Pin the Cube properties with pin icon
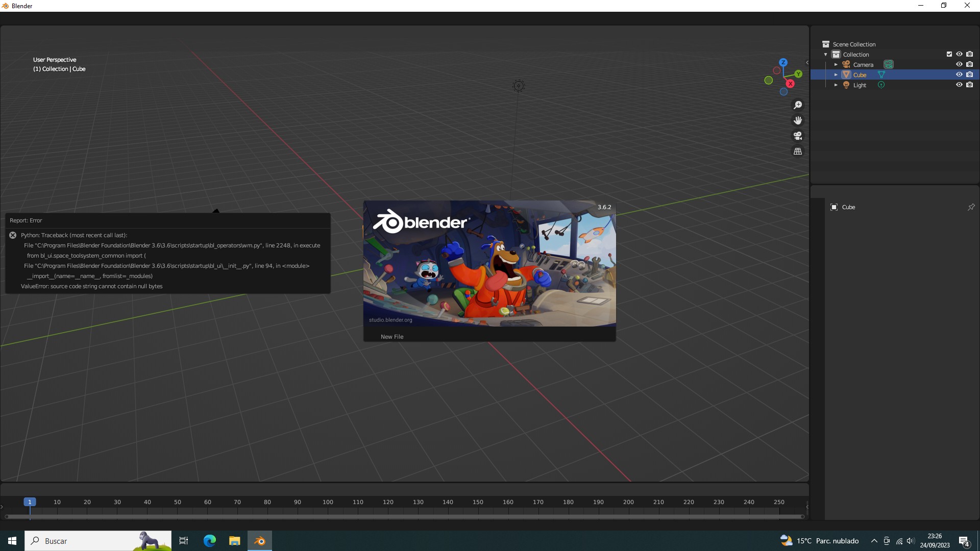The height and width of the screenshot is (551, 980). tap(971, 207)
